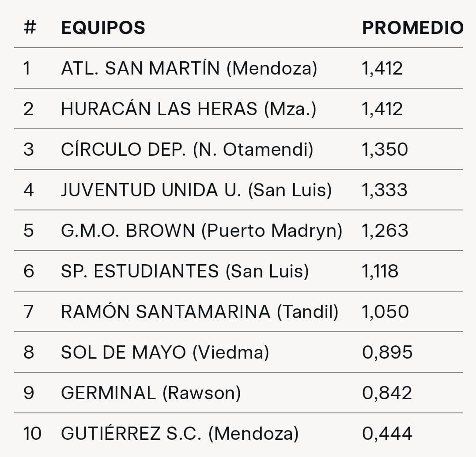This screenshot has height=457, width=476.
Task: Click the 1,350 average value
Action: pos(385,150)
